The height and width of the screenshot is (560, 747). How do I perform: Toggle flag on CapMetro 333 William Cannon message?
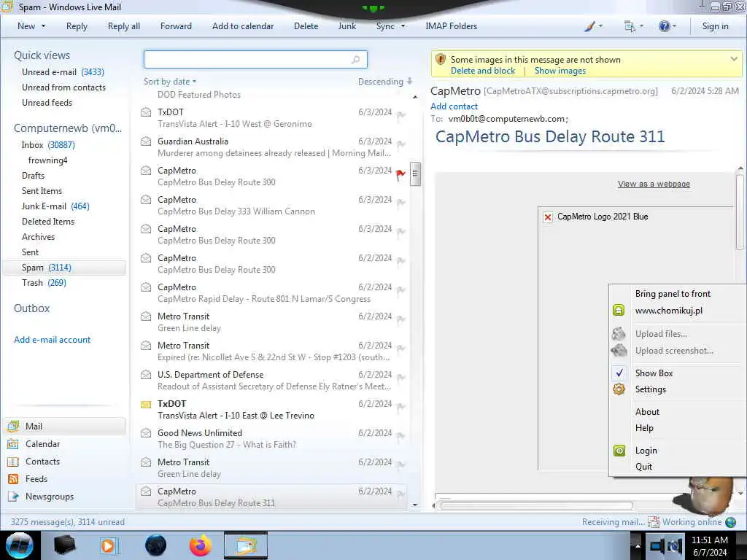400,203
